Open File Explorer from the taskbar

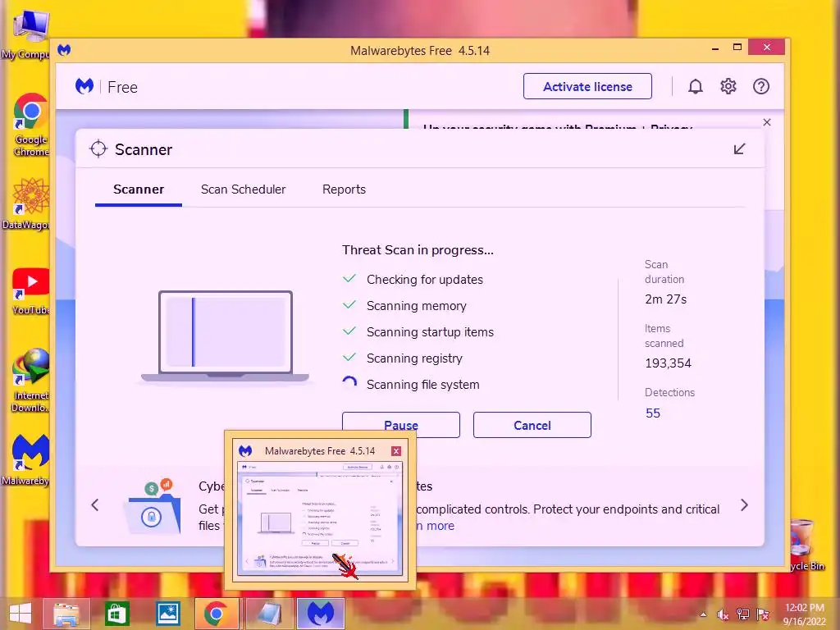click(x=66, y=614)
